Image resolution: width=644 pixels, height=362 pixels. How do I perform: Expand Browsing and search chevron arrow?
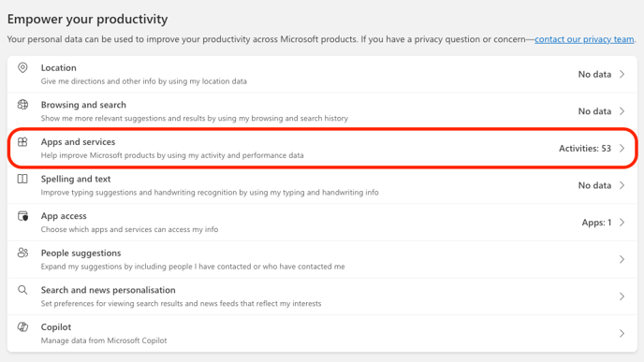pos(622,111)
